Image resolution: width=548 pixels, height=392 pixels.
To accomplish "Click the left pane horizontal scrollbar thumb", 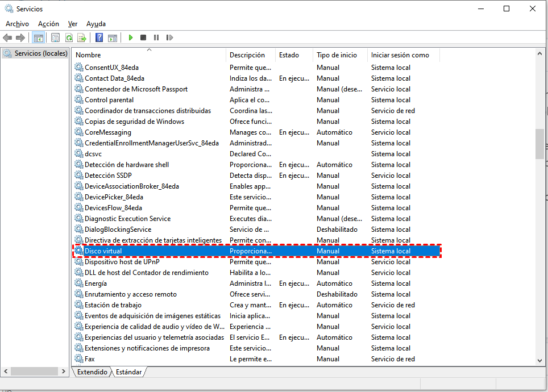I will [34, 371].
